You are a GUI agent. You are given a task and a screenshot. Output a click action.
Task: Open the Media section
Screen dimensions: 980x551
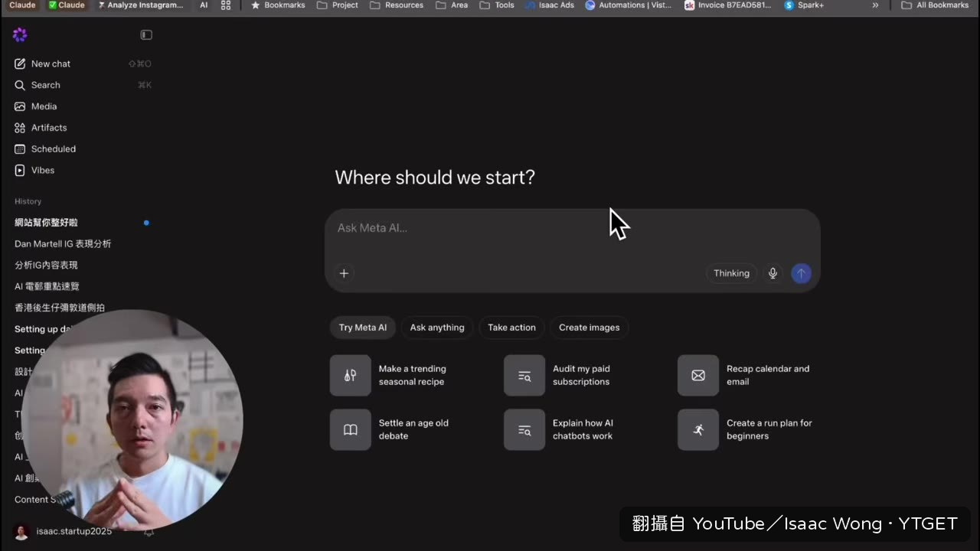[83, 106]
